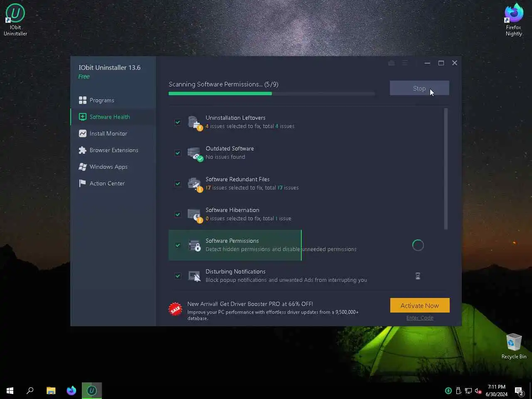
Task: Open the notification center in taskbar
Action: click(519, 391)
